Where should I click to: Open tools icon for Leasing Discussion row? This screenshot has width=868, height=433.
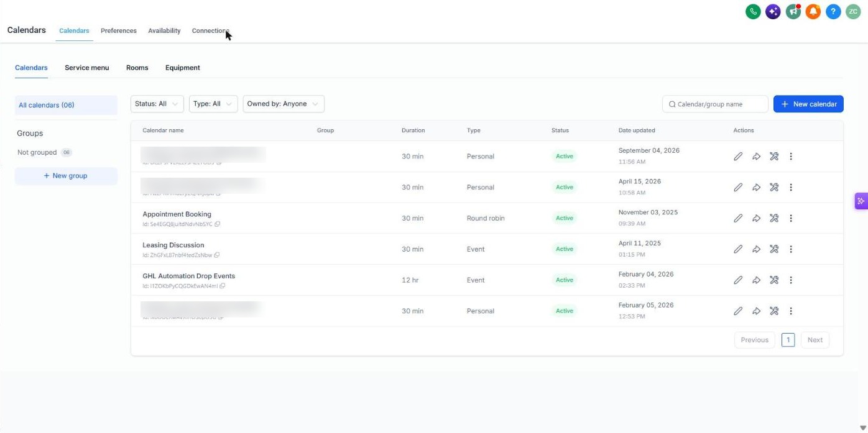pos(774,249)
